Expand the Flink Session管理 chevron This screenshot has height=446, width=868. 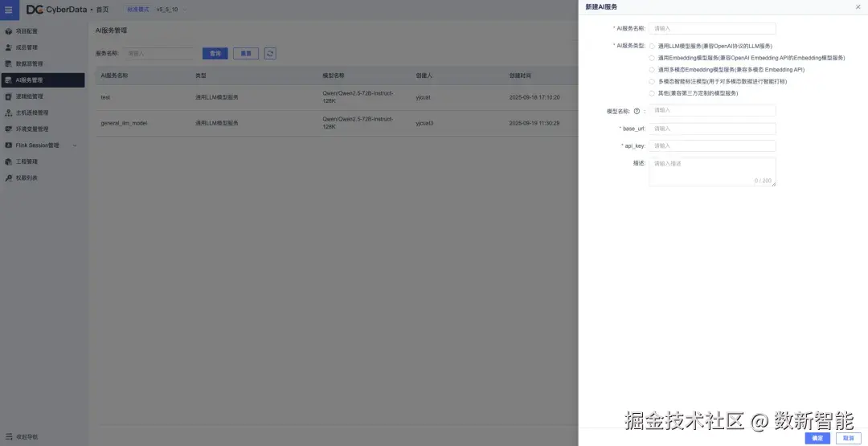(x=75, y=145)
